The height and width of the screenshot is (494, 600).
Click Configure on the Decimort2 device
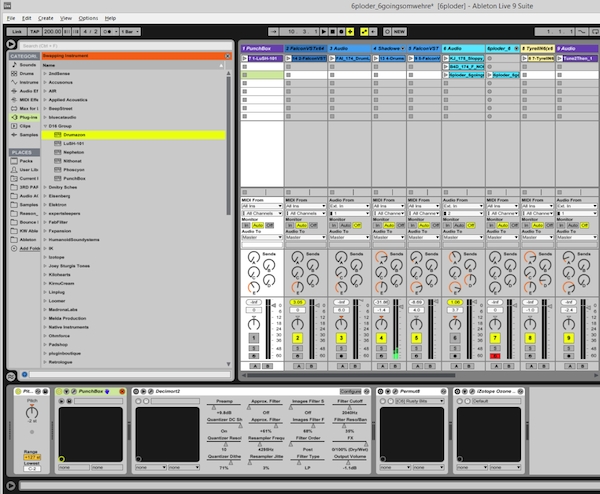pyautogui.click(x=351, y=391)
